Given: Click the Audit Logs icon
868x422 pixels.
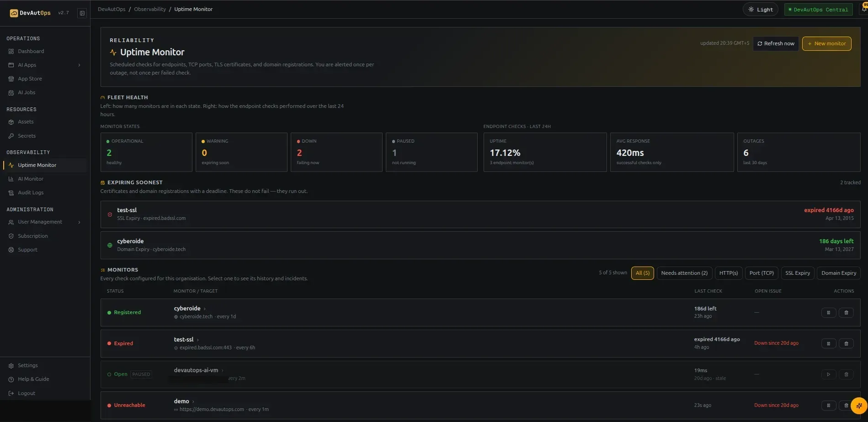Looking at the screenshot, I should point(11,193).
